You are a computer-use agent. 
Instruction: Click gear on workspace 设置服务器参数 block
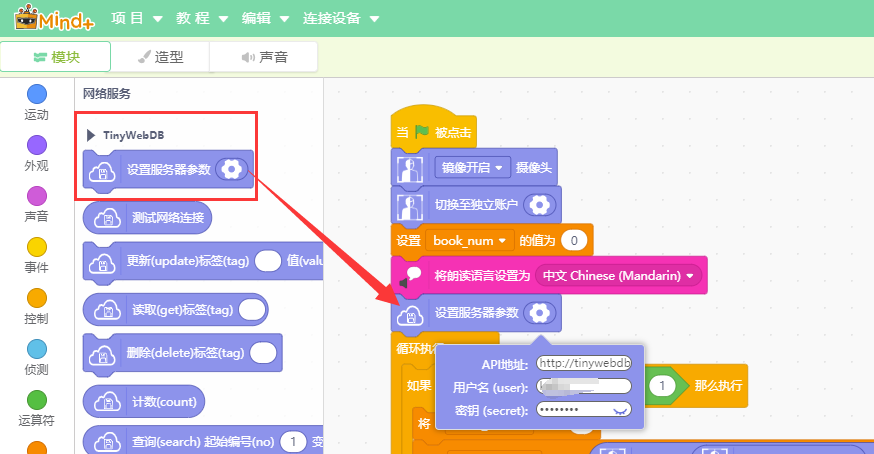(540, 313)
